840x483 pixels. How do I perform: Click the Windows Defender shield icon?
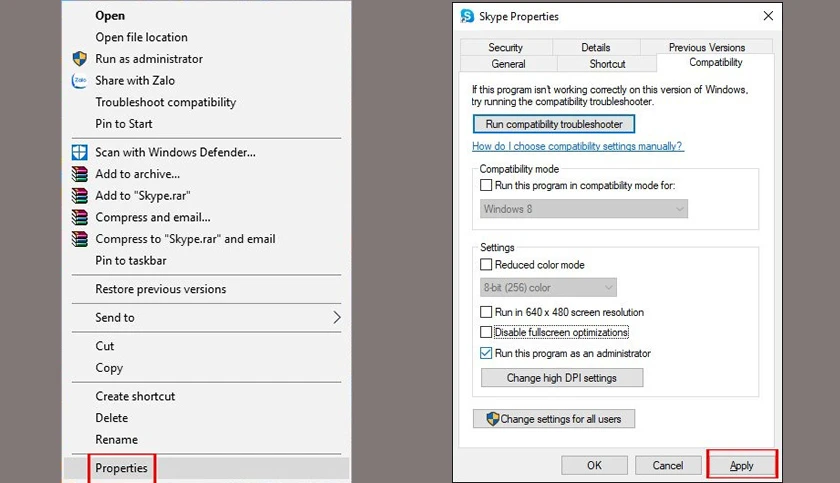(x=79, y=152)
